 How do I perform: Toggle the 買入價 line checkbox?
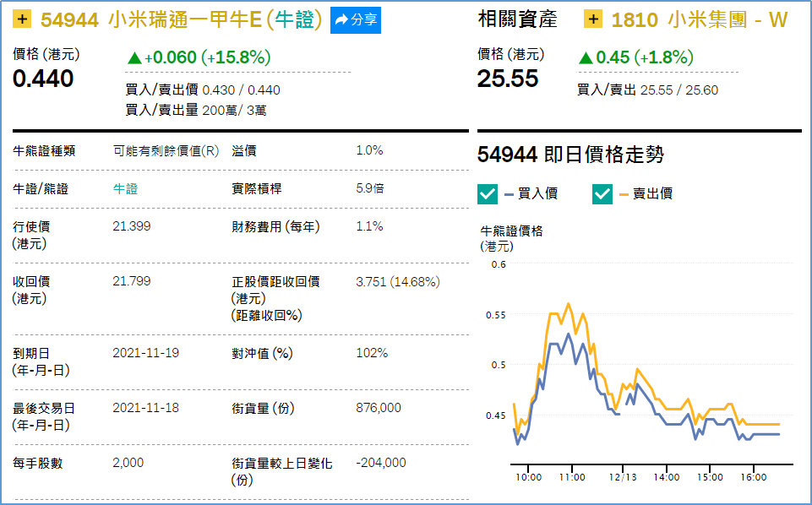pyautogui.click(x=488, y=194)
